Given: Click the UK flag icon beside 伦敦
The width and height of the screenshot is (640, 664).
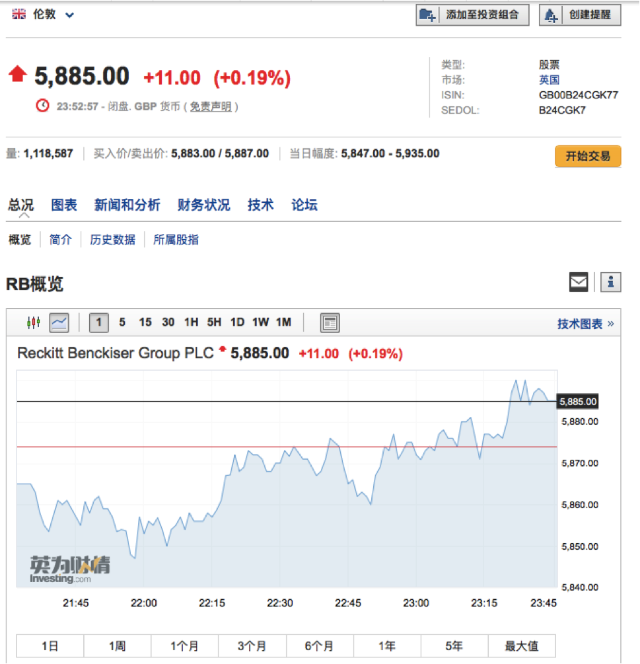Looking at the screenshot, I should 18,14.
